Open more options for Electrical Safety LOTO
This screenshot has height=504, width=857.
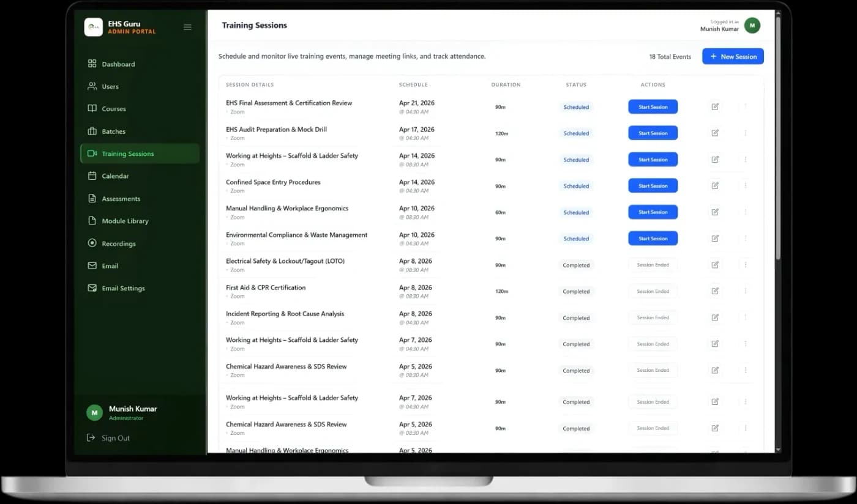pos(746,265)
